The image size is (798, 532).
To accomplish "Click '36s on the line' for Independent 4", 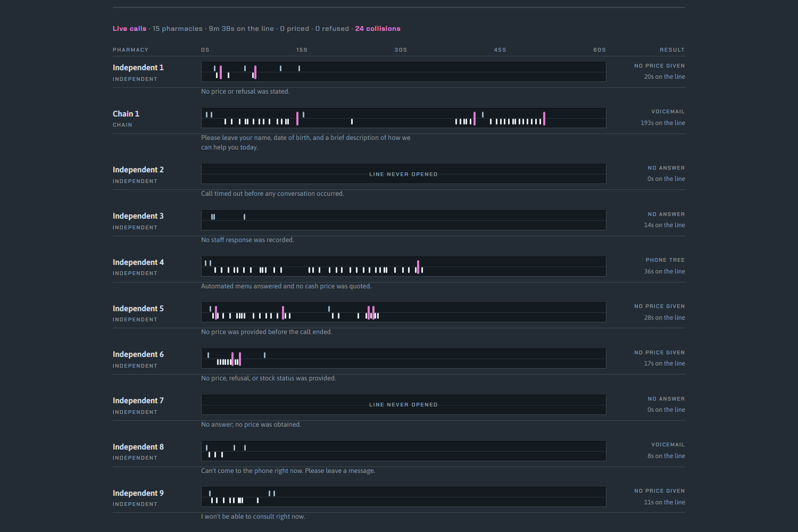I will tap(664, 271).
